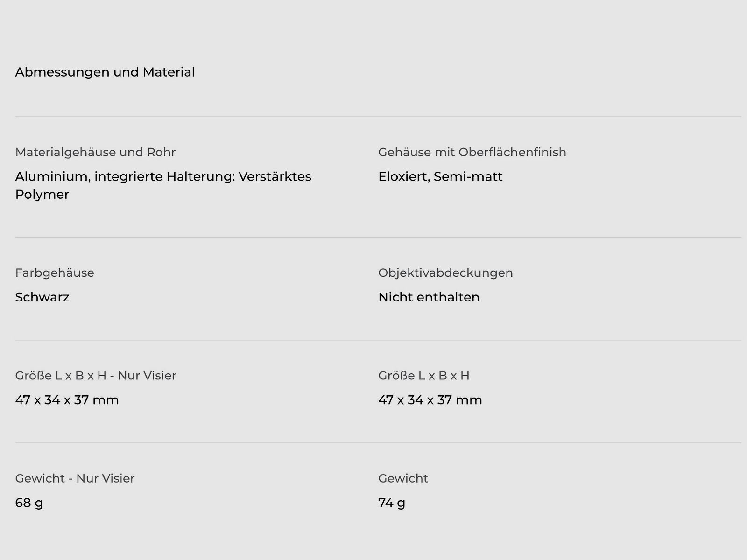Click the 'Schwarz' color value
The image size is (747, 560).
pyautogui.click(x=42, y=297)
